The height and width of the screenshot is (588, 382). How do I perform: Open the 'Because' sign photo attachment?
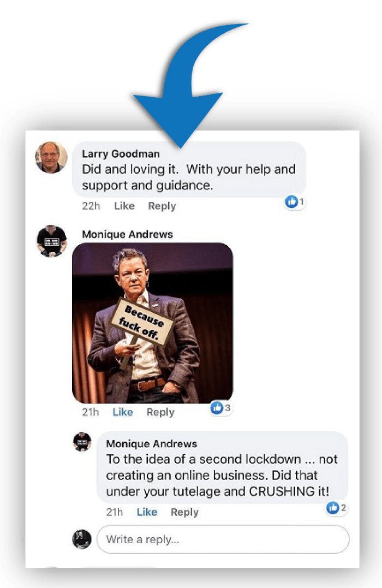[153, 323]
